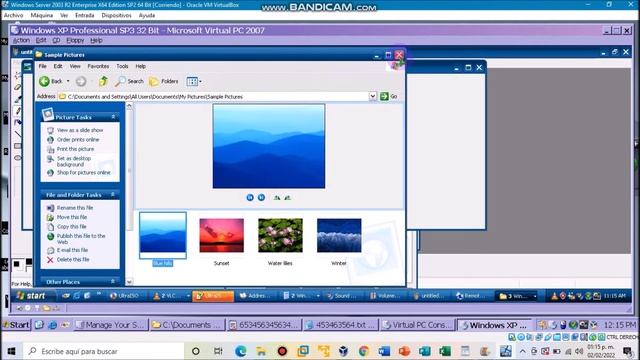Open the View menu in Sample Pictures
This screenshot has width=640, height=360.
pos(75,66)
